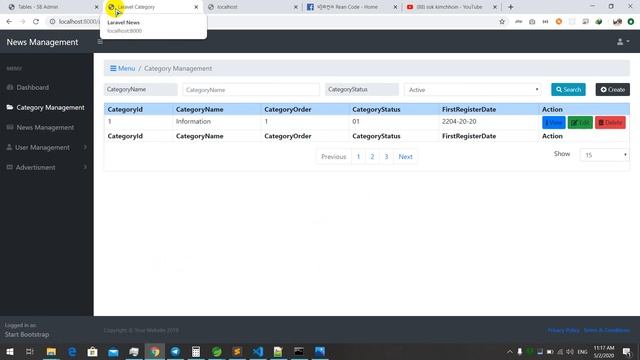The height and width of the screenshot is (360, 640).
Task: Open the terminal window from taskbar
Action: click(x=299, y=351)
